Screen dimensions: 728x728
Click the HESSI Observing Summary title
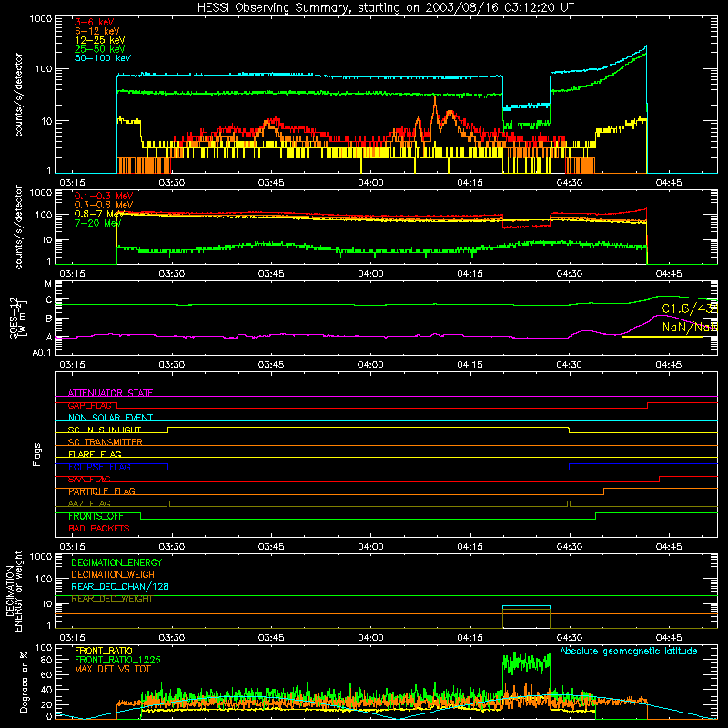pos(385,8)
